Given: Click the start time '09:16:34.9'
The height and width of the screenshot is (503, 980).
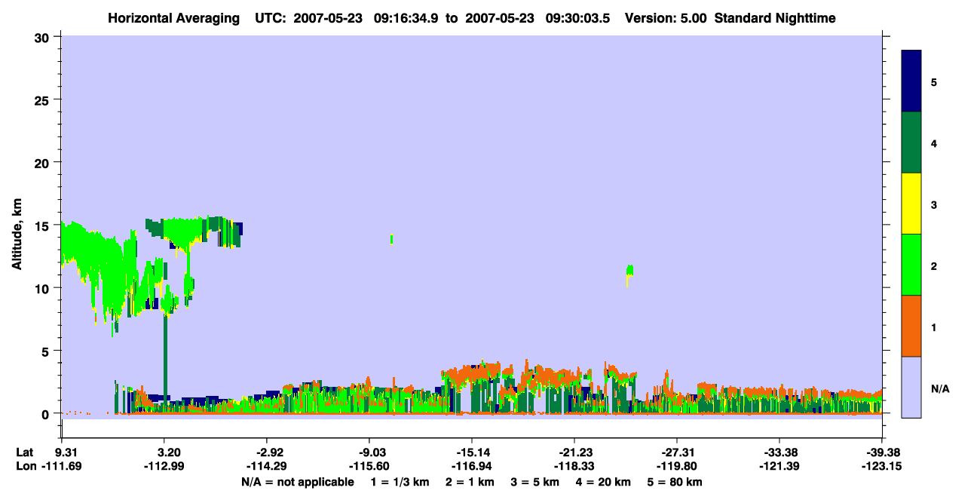Looking at the screenshot, I should [x=408, y=18].
